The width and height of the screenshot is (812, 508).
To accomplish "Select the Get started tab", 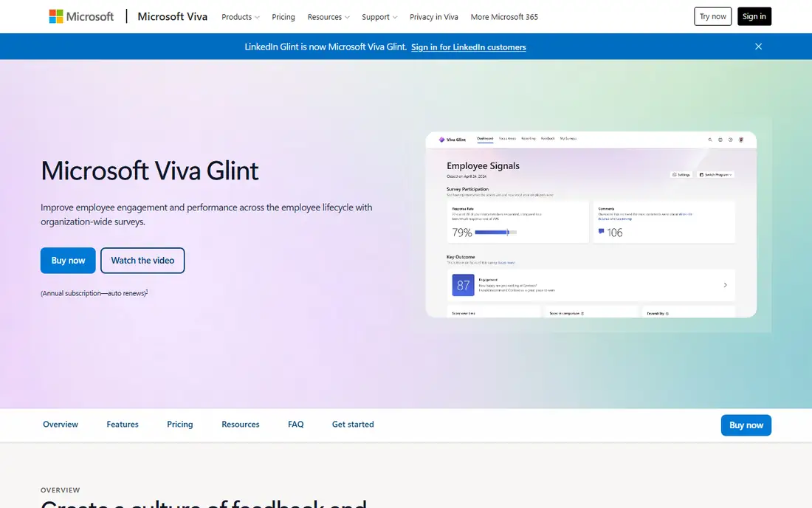I will point(353,424).
